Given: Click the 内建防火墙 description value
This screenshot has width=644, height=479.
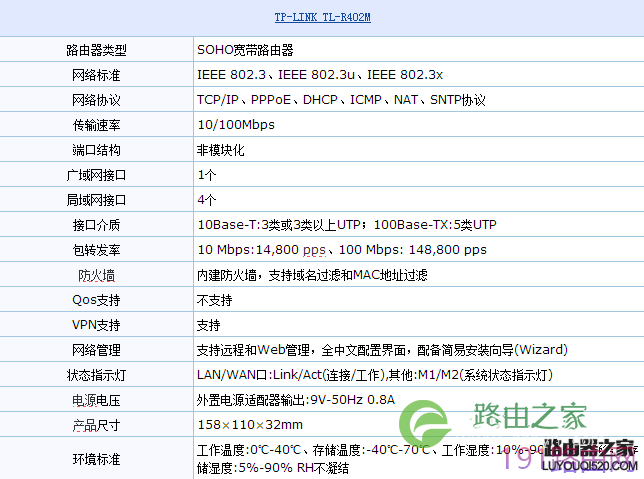Looking at the screenshot, I should pos(312,275).
